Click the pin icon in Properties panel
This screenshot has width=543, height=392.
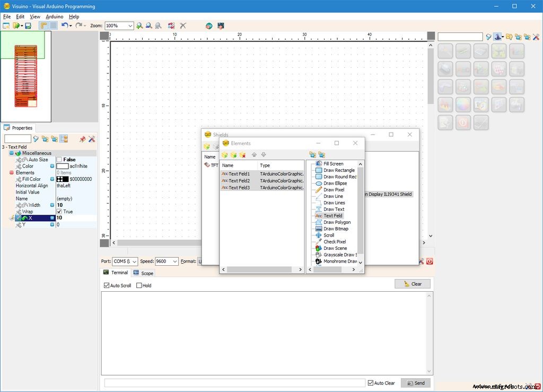[82, 139]
